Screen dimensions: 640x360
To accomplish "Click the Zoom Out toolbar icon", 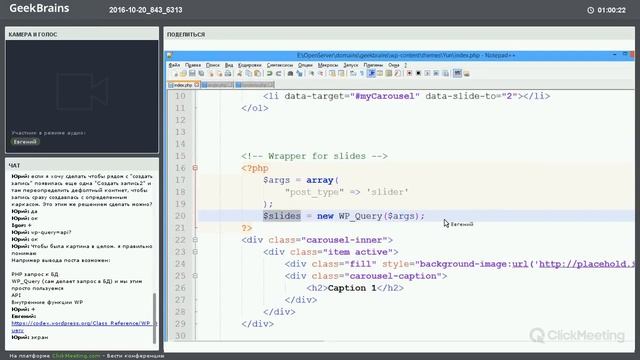I will (x=320, y=73).
